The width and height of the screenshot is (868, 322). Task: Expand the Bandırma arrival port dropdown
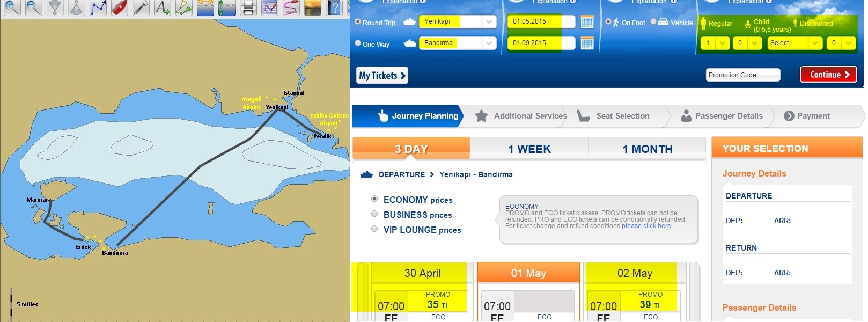coord(489,43)
